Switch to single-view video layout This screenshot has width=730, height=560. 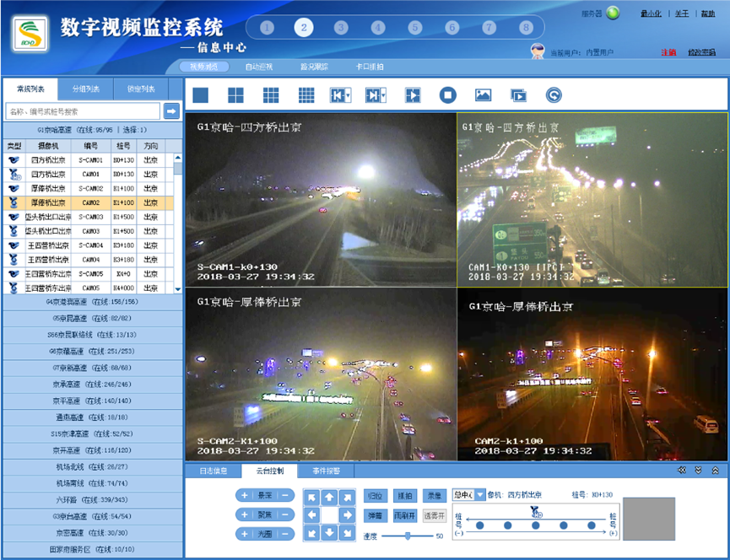tap(200, 95)
